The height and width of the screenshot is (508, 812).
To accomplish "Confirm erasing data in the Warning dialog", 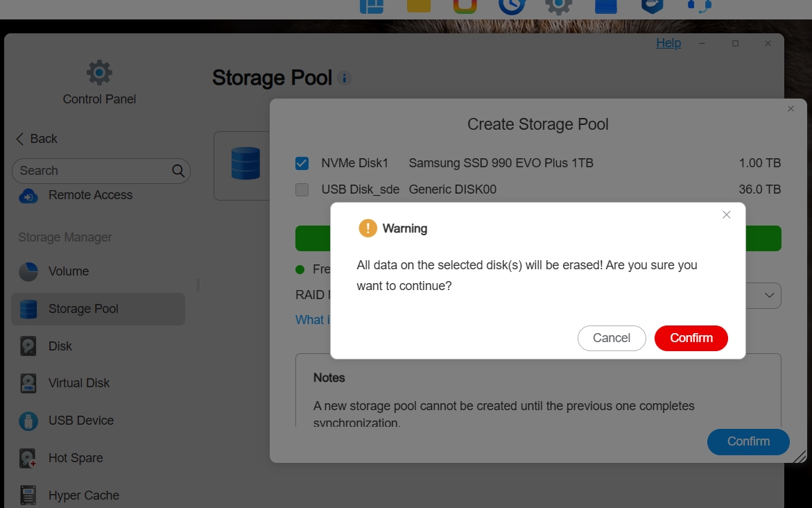I will point(691,338).
